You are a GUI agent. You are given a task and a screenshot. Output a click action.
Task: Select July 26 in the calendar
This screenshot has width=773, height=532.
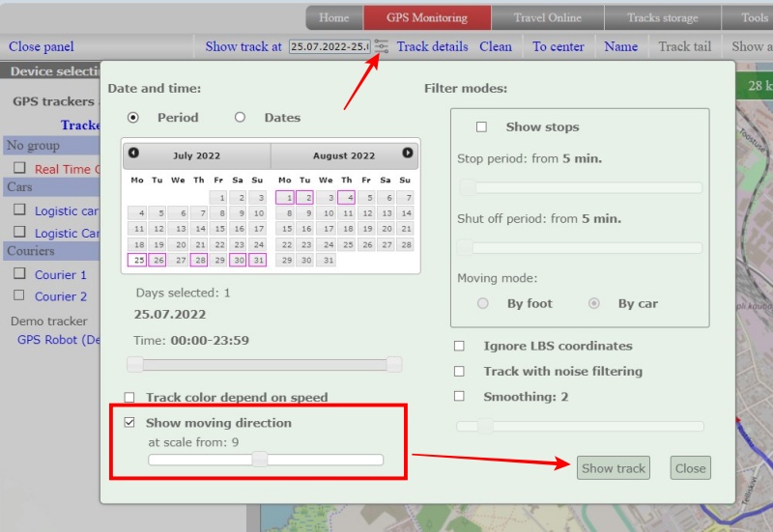point(157,260)
